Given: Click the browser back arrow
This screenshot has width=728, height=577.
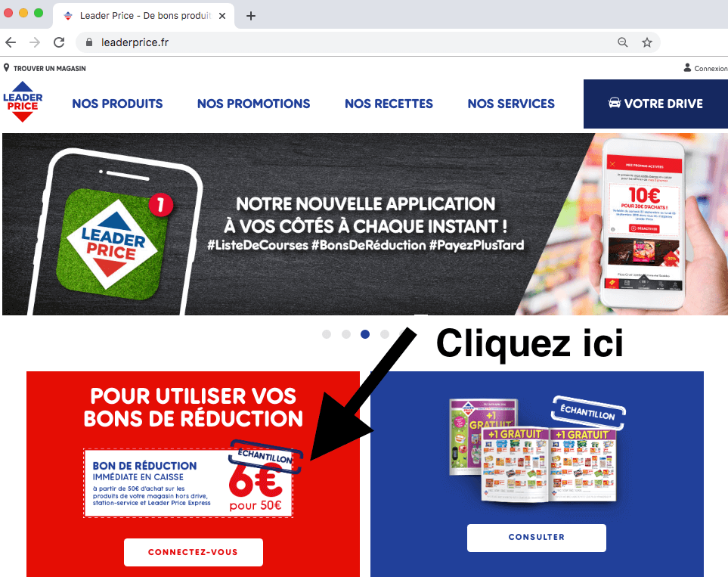Looking at the screenshot, I should point(11,42).
